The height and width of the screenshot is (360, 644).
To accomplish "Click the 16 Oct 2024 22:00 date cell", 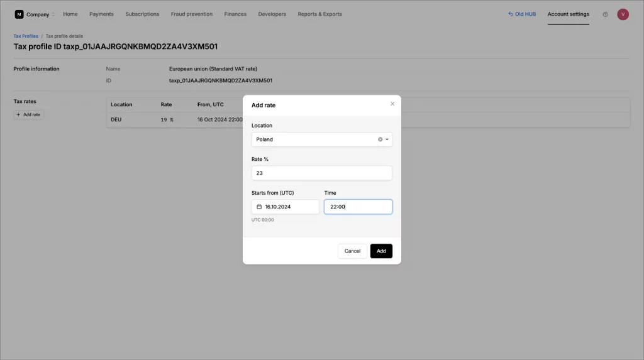I will [219, 120].
